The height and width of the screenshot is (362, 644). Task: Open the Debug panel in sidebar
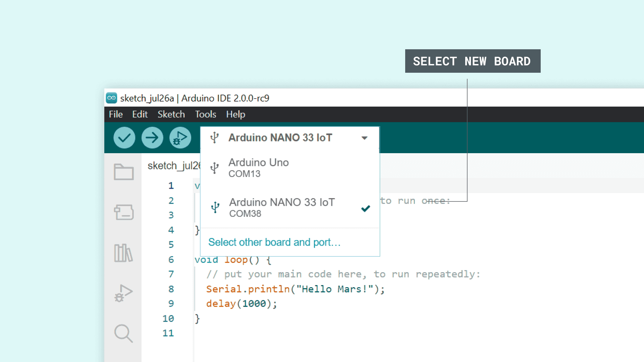[123, 293]
